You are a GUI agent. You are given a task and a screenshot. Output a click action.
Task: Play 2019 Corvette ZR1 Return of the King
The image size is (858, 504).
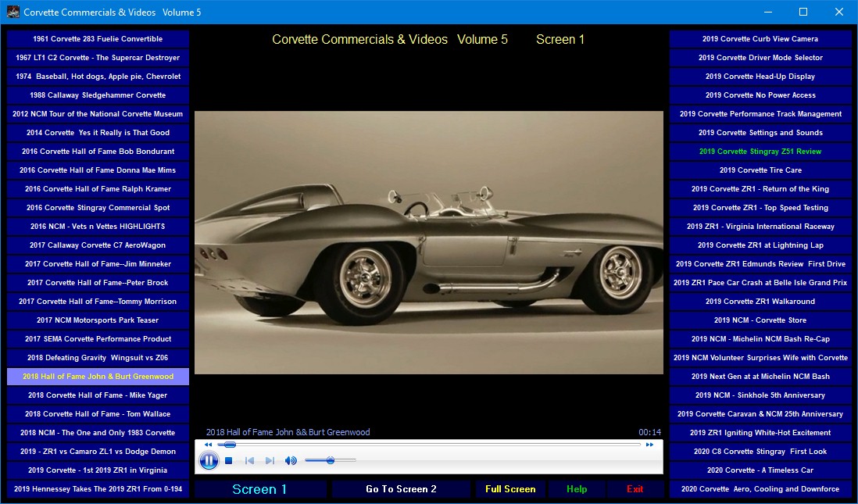(x=760, y=189)
